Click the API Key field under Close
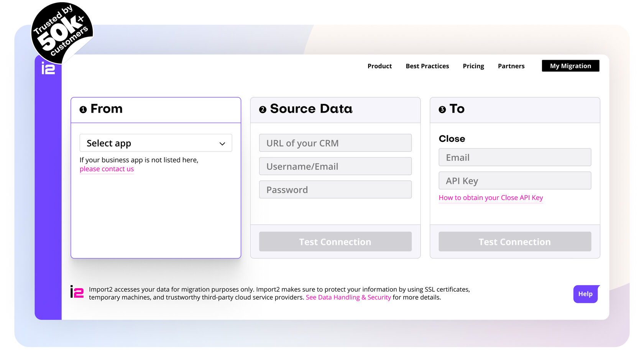The height and width of the screenshot is (353, 644). point(514,181)
